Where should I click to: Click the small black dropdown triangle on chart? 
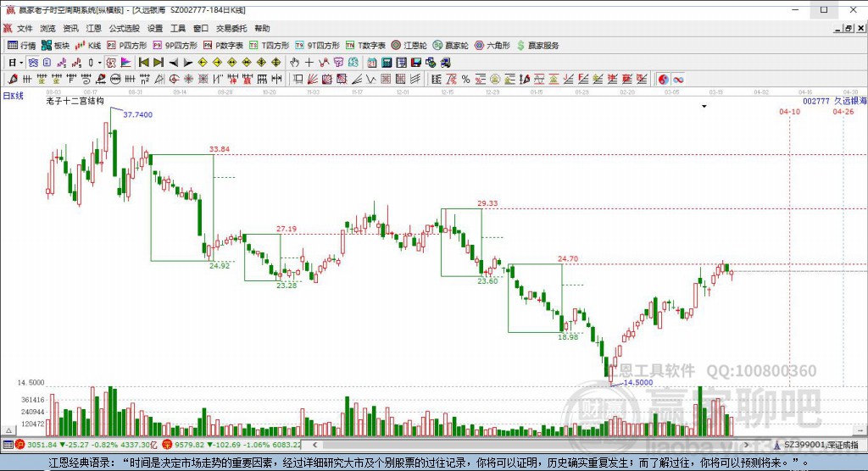704,106
